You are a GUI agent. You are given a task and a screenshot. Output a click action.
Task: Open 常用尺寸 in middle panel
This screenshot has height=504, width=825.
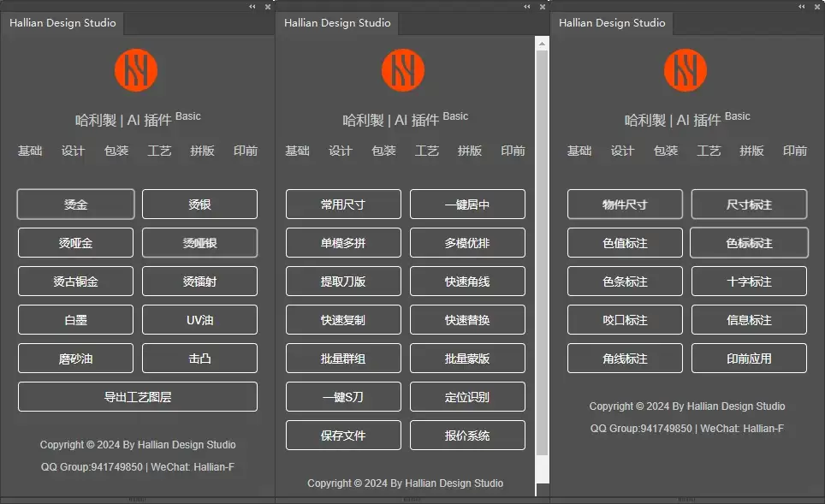(343, 205)
